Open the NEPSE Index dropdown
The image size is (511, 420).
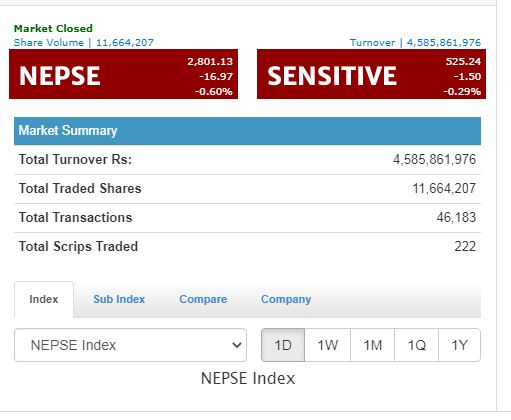pos(130,345)
